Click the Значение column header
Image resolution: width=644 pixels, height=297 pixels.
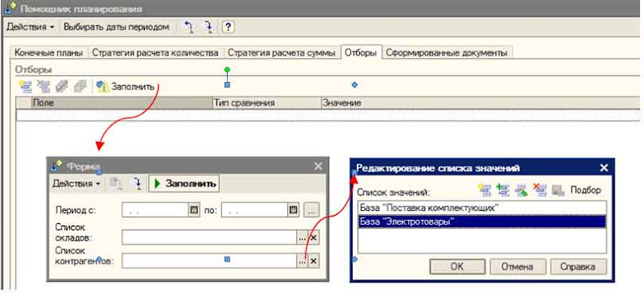coord(480,103)
